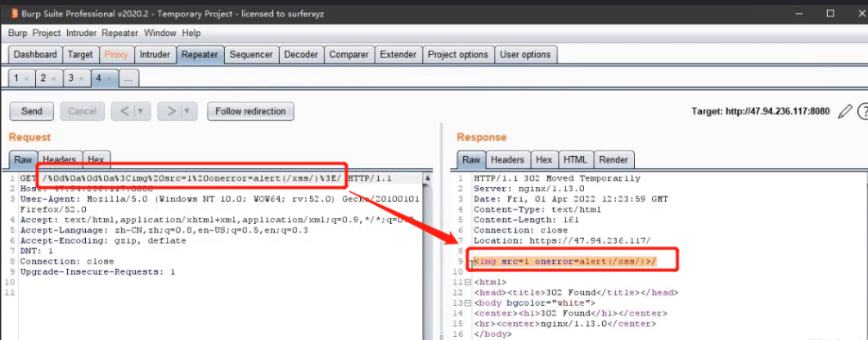Click the request pane vertical scrollbar up arrow
Screen dimensions: 868x340
427,178
